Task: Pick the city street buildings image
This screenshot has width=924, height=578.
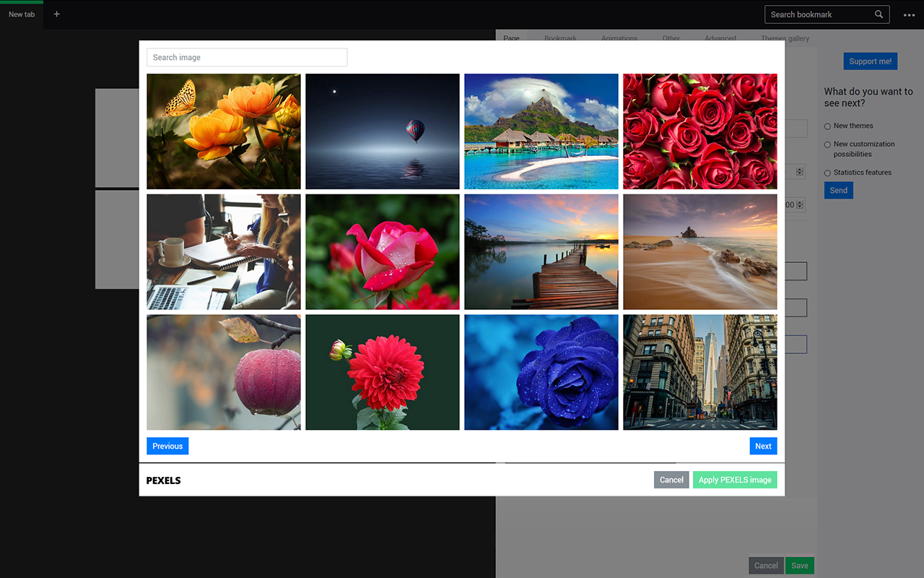Action: coord(700,372)
